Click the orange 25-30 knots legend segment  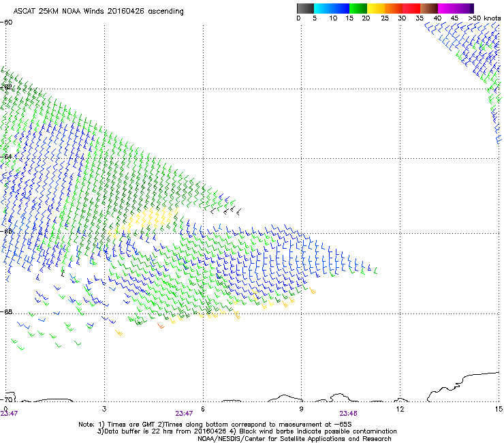394,8
